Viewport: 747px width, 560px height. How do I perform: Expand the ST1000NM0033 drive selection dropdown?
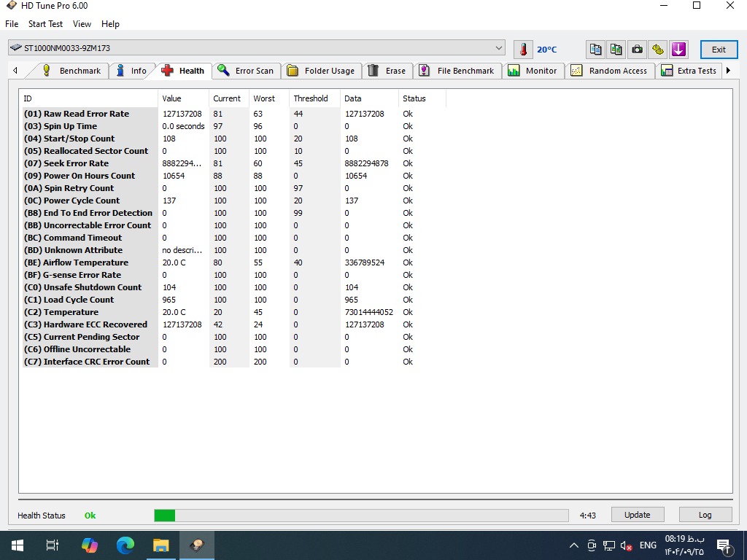(x=499, y=48)
